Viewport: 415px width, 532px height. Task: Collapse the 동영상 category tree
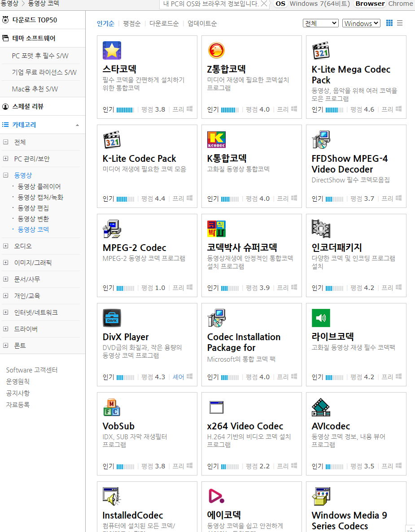click(5, 175)
